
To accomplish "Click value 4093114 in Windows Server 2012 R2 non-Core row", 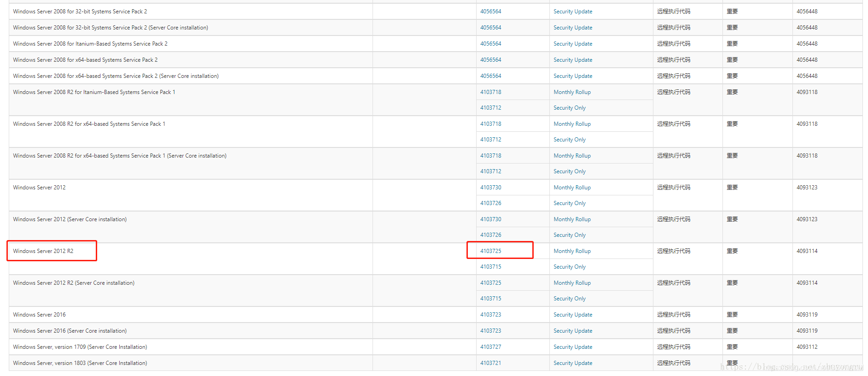I will click(x=807, y=251).
